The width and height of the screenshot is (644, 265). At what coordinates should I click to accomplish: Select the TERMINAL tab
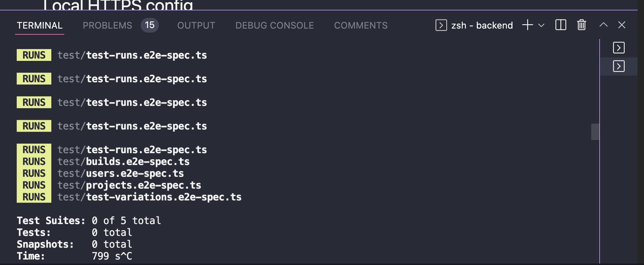40,25
